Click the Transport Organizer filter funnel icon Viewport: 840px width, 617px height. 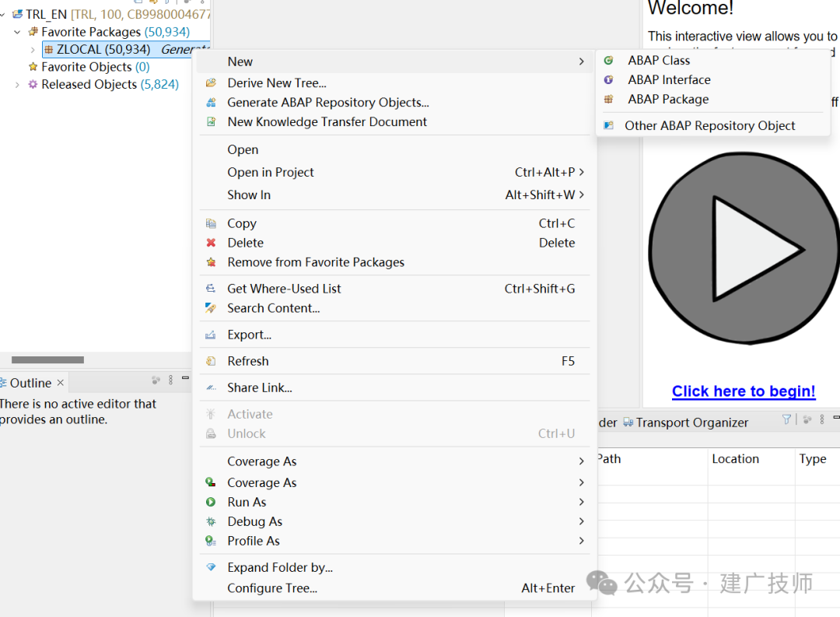point(786,419)
